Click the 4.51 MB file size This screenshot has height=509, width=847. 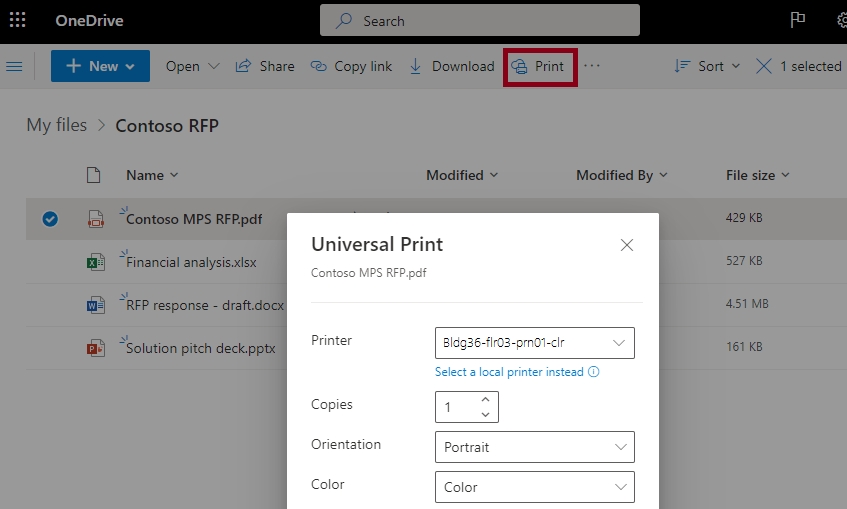(x=747, y=304)
